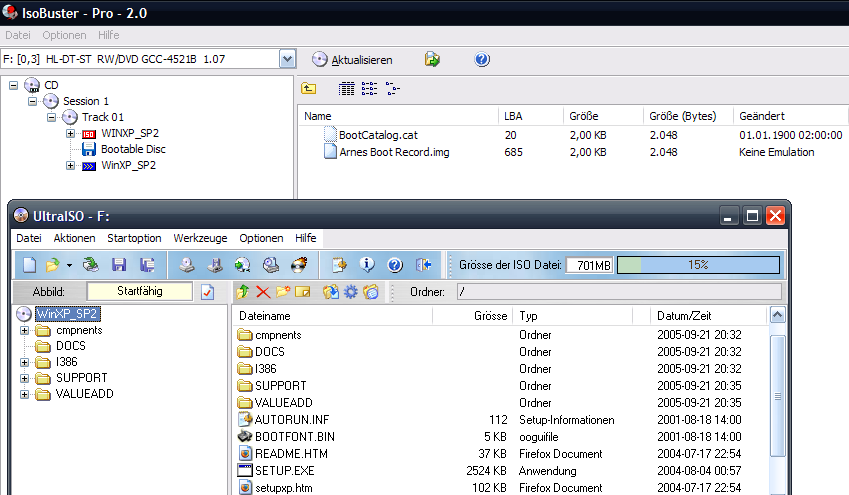The width and height of the screenshot is (849, 495).
Task: Click the rename icon beside new folder
Action: pyautogui.click(x=303, y=292)
